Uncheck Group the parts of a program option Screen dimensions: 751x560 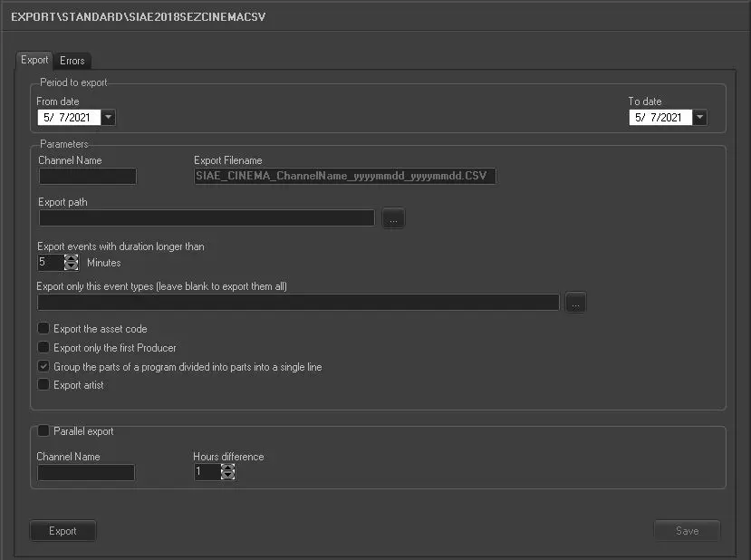point(43,367)
